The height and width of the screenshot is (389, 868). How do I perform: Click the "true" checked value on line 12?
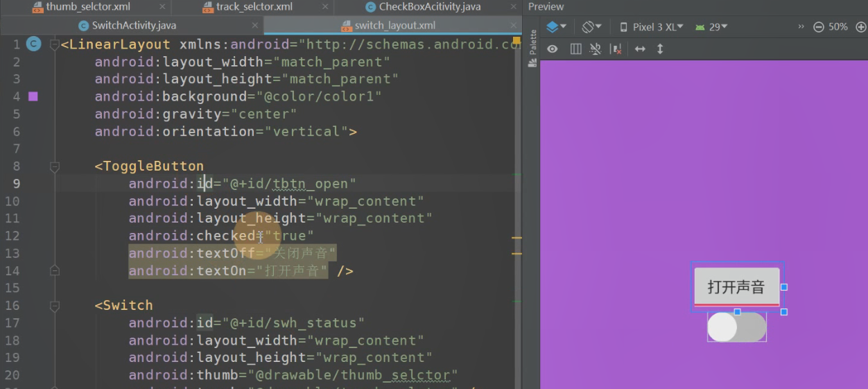click(x=289, y=236)
